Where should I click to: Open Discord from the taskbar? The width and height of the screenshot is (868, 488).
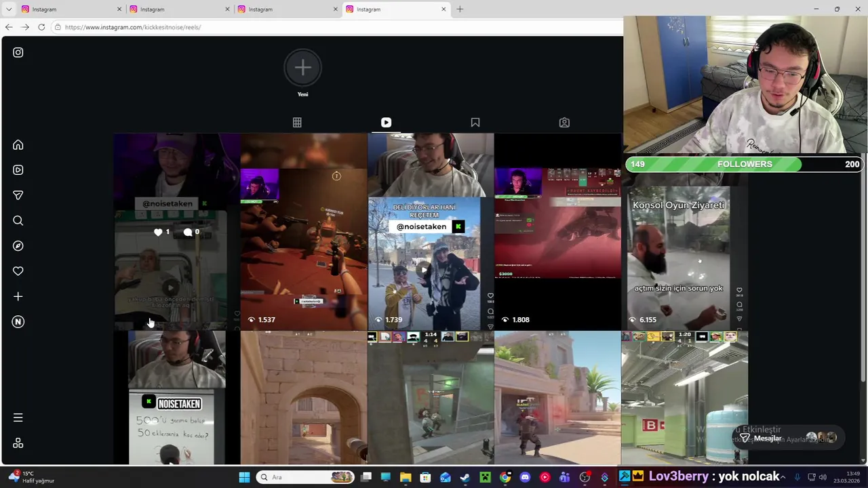click(x=525, y=477)
